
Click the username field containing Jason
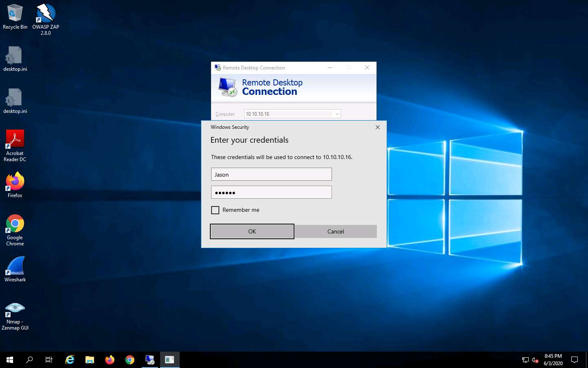272,174
